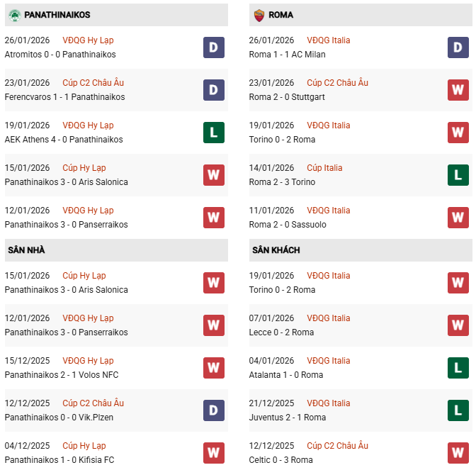Select the SÂN NHÀ home section header
Screen dimensions: 476x470
coord(26,250)
